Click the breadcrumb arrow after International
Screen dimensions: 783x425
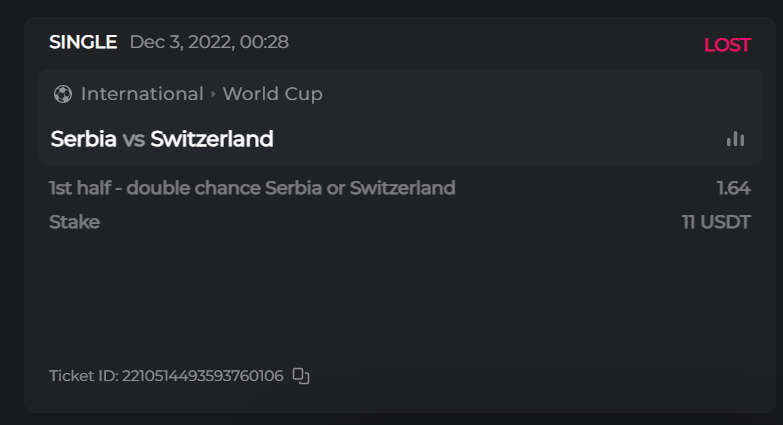pyautogui.click(x=213, y=94)
